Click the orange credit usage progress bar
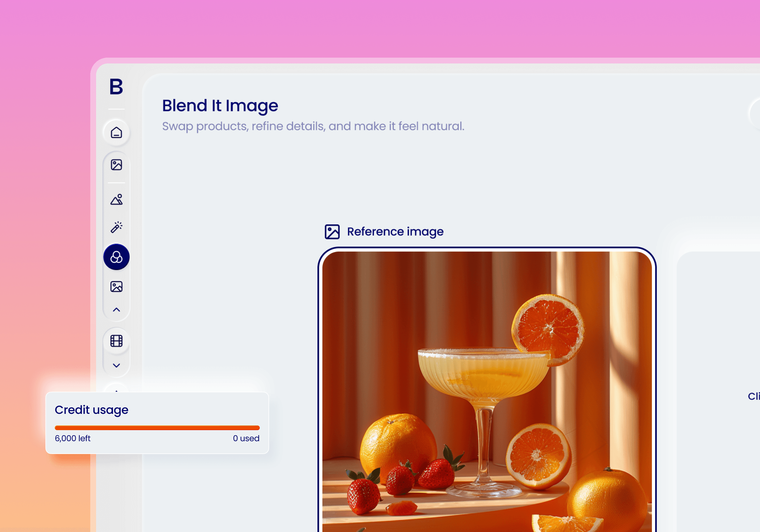Viewport: 760px width, 532px height. click(x=157, y=428)
